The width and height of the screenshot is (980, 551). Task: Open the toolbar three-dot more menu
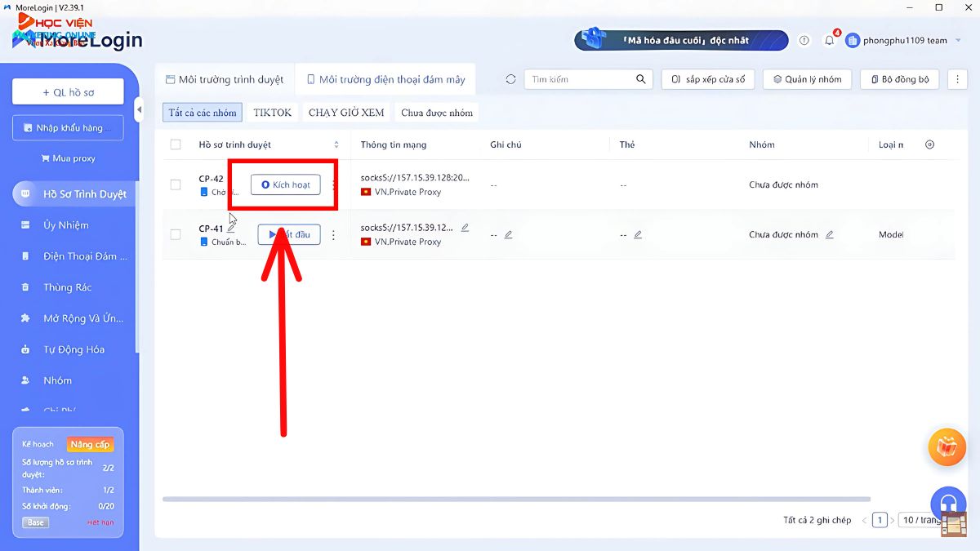click(956, 79)
